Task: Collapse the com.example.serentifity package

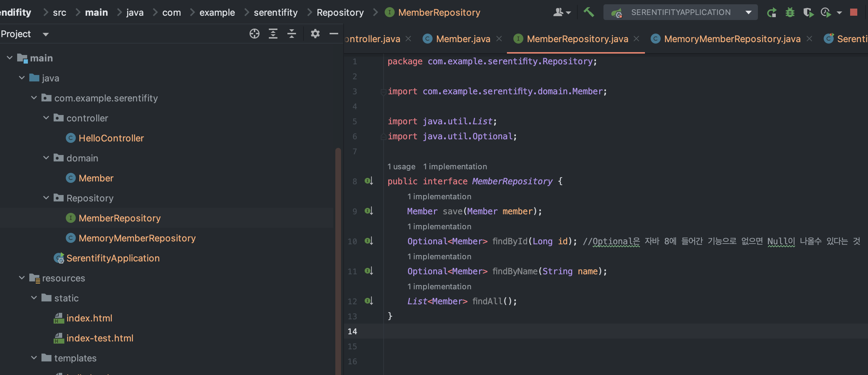Action: pos(34,97)
